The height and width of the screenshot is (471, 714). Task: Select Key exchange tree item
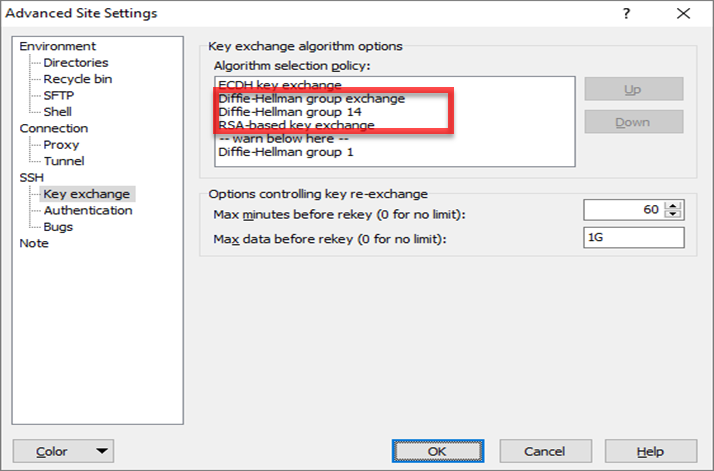(x=87, y=194)
